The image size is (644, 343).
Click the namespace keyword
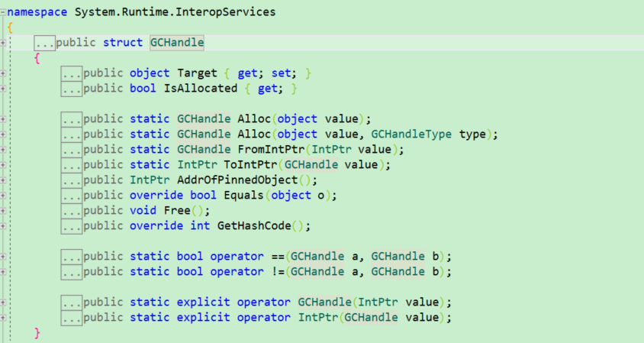coord(37,12)
